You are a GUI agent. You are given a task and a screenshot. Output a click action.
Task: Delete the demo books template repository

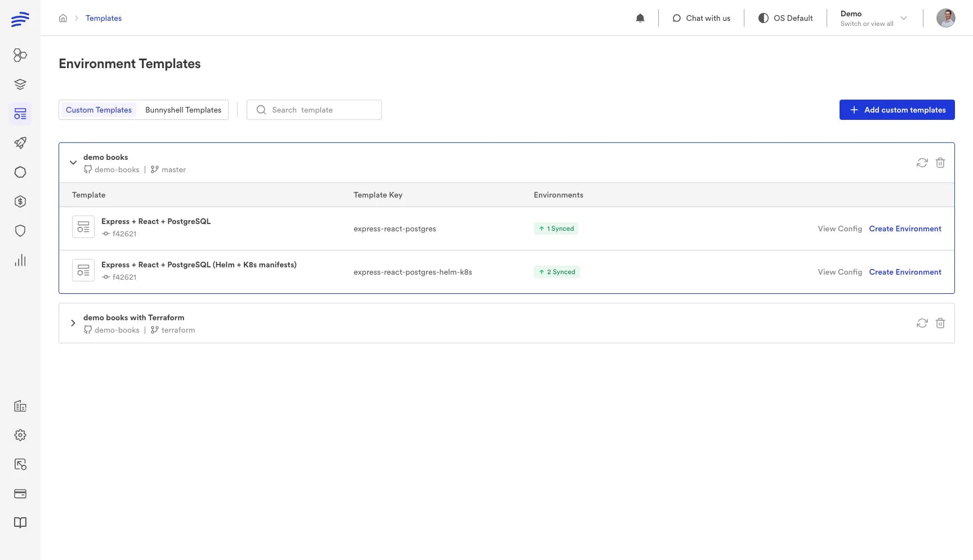(x=940, y=163)
